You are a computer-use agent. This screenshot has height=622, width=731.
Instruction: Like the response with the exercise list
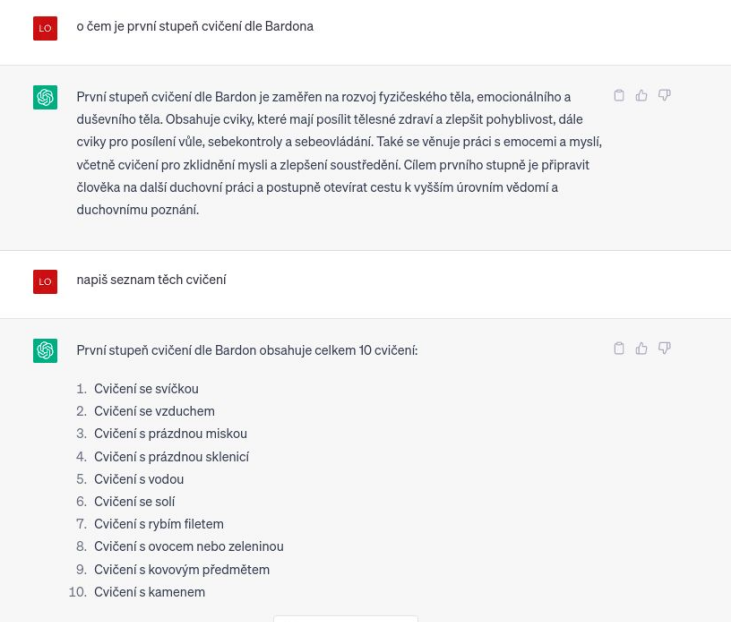641,349
